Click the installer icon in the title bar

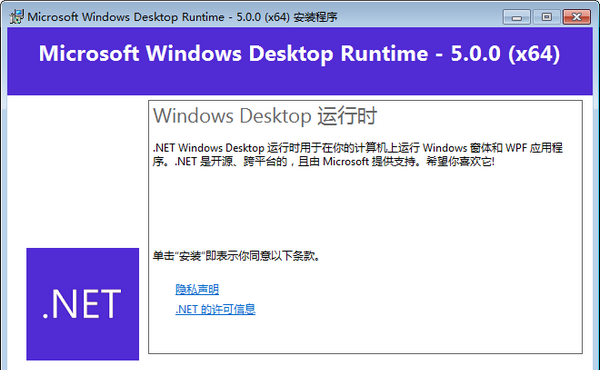tap(16, 16)
